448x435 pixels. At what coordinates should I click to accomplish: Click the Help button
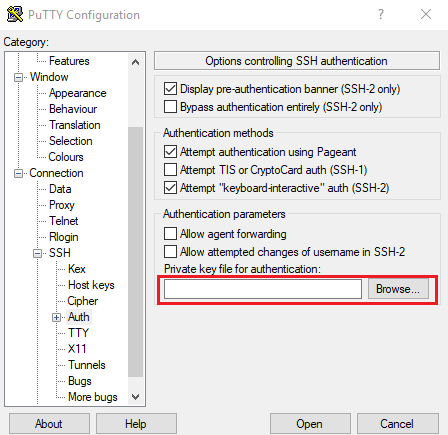click(x=136, y=424)
